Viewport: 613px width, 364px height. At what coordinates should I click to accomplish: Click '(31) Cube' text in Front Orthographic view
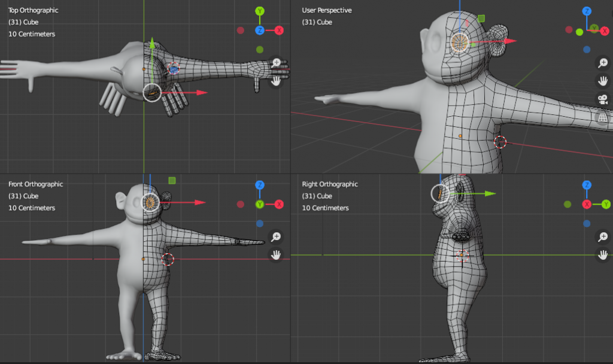tap(23, 196)
